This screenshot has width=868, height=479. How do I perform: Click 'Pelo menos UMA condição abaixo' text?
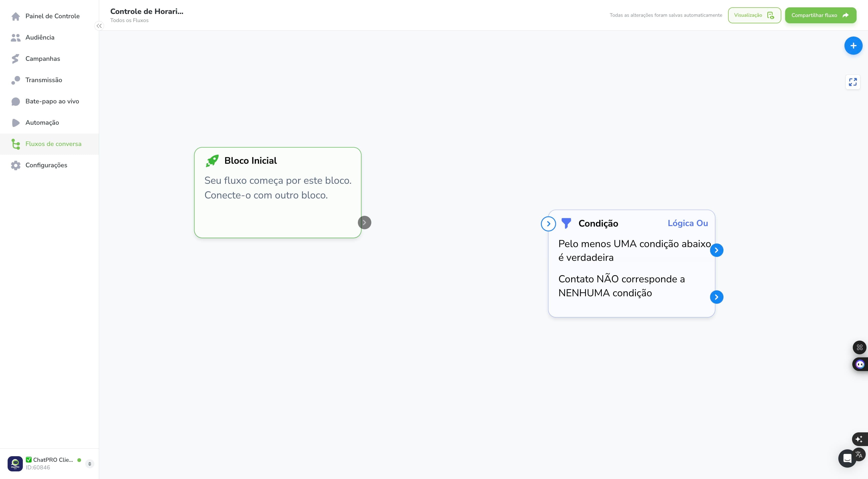click(x=635, y=244)
